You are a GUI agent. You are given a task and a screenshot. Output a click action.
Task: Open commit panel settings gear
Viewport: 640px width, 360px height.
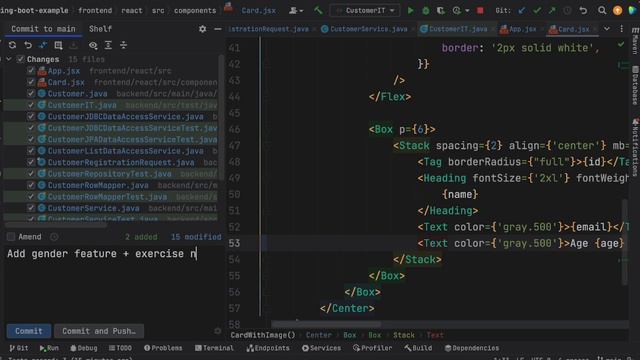202,29
